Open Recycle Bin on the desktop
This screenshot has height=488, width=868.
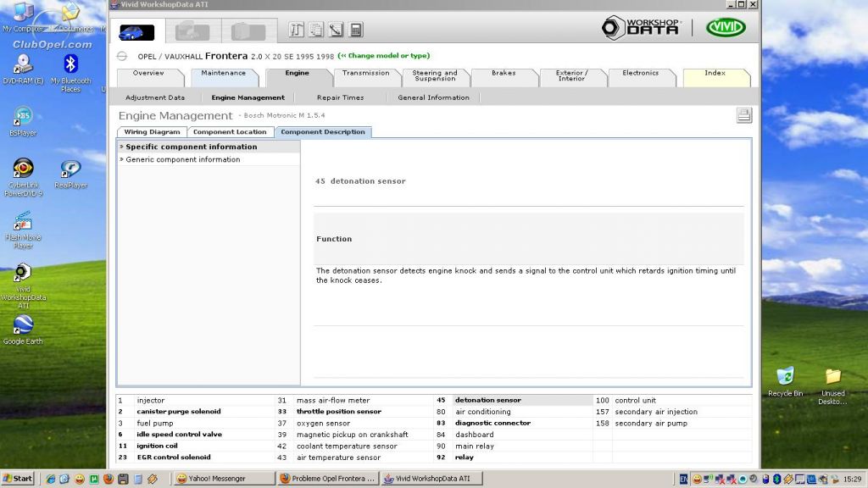click(785, 382)
